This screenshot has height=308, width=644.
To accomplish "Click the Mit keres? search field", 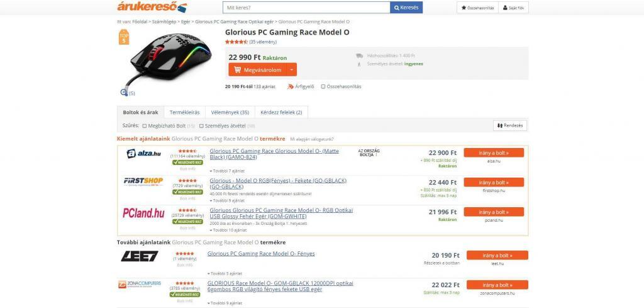I will point(306,8).
